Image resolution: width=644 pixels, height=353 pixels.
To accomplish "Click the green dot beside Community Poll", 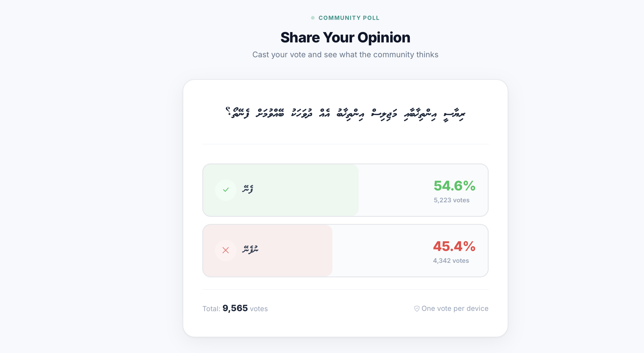I will click(312, 18).
